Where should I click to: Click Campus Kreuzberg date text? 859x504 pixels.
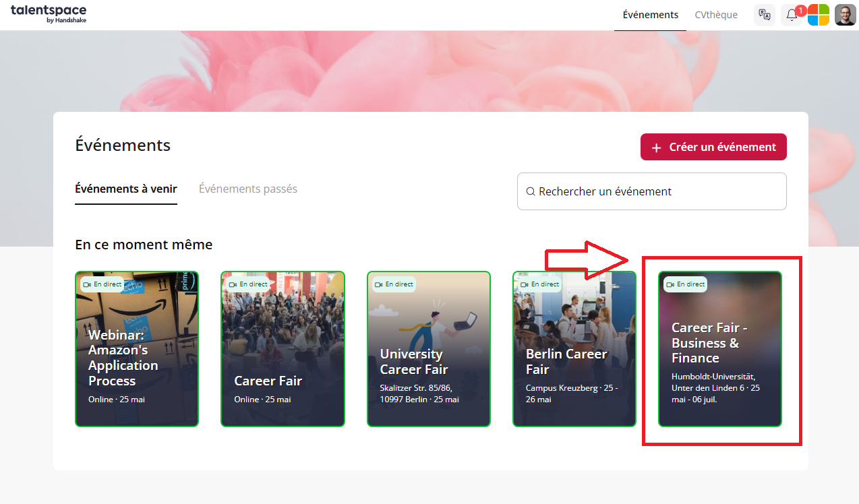click(x=572, y=394)
